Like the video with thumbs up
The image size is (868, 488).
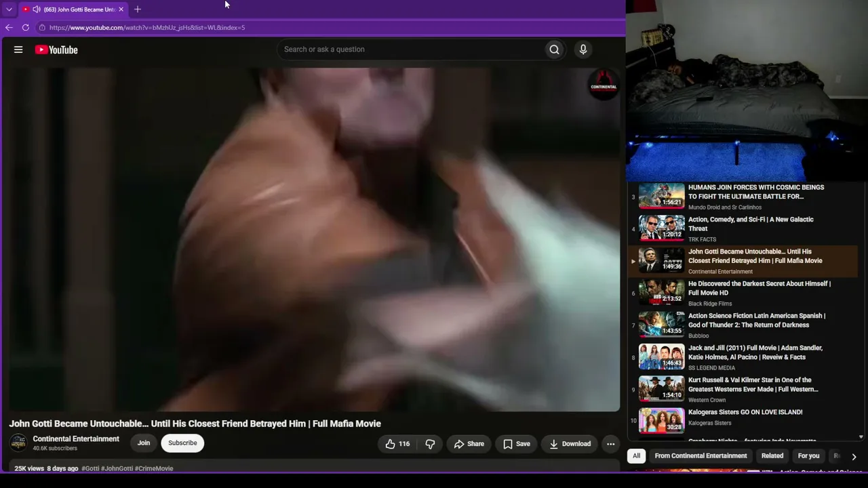pos(397,444)
